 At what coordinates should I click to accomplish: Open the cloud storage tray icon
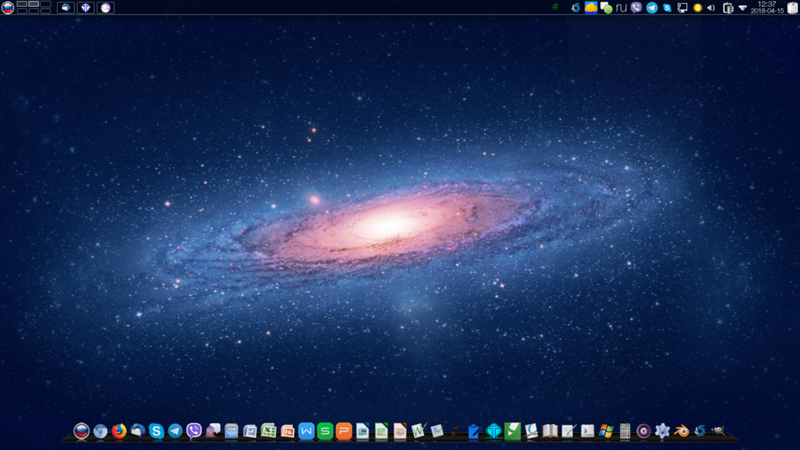591,7
